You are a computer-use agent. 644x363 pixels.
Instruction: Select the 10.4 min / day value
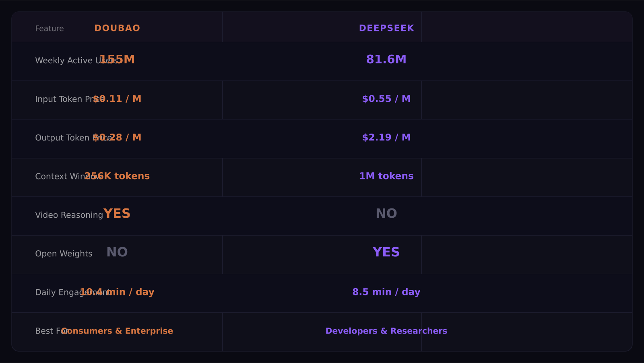point(117,292)
